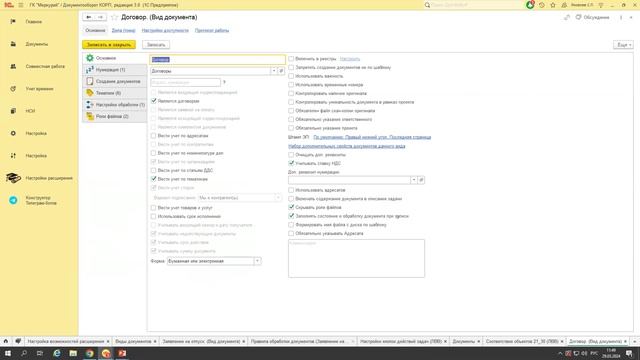Screen dimensions: 640x360
Task: Select Создание документов section tab
Action: [115, 82]
